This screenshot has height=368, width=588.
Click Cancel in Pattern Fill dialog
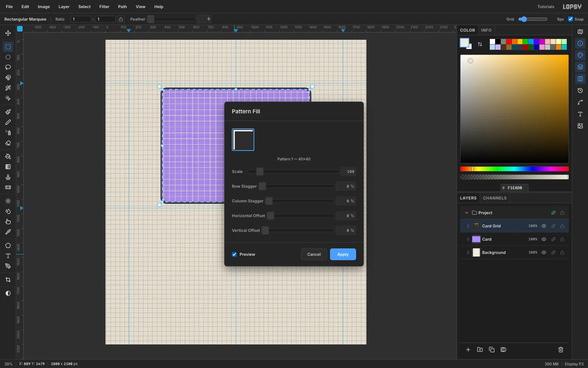click(314, 254)
